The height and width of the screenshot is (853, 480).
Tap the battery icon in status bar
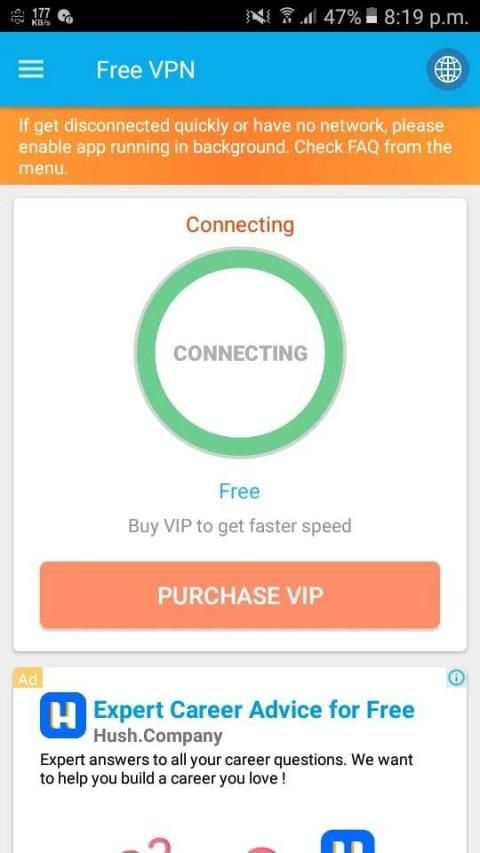(x=372, y=17)
